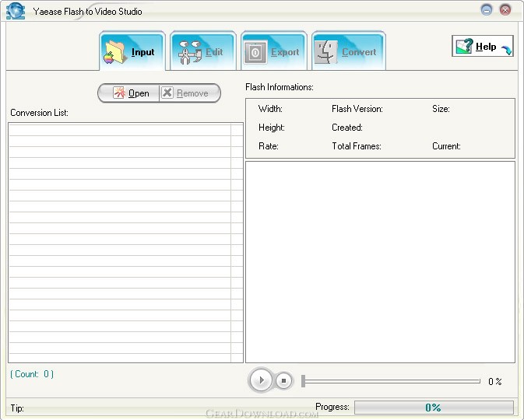Click the conversion Progress bar
The width and height of the screenshot is (524, 420).
click(x=434, y=408)
